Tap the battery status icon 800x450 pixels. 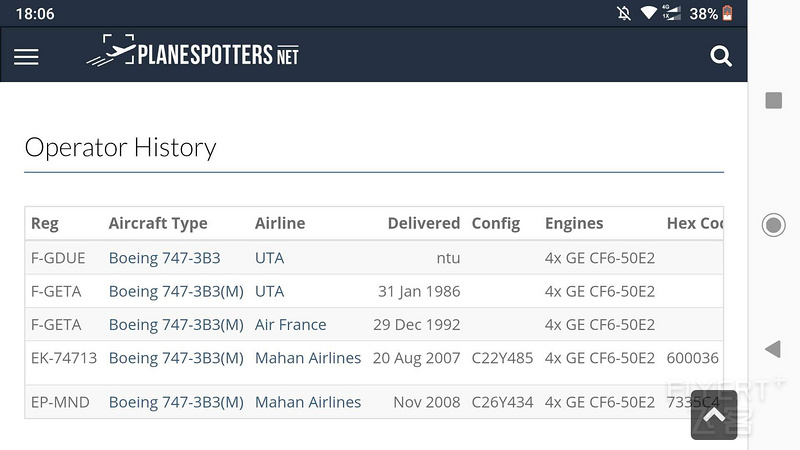728,13
